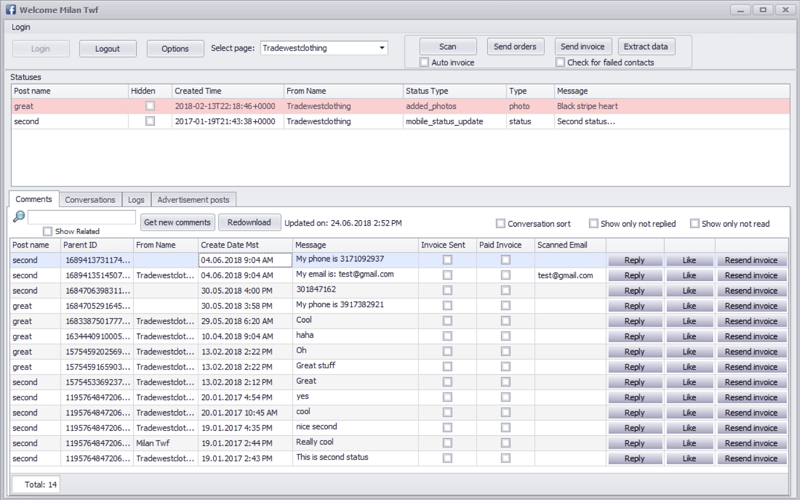
Task: Check Invoice Sent for 'Really cool' row
Action: click(x=447, y=443)
